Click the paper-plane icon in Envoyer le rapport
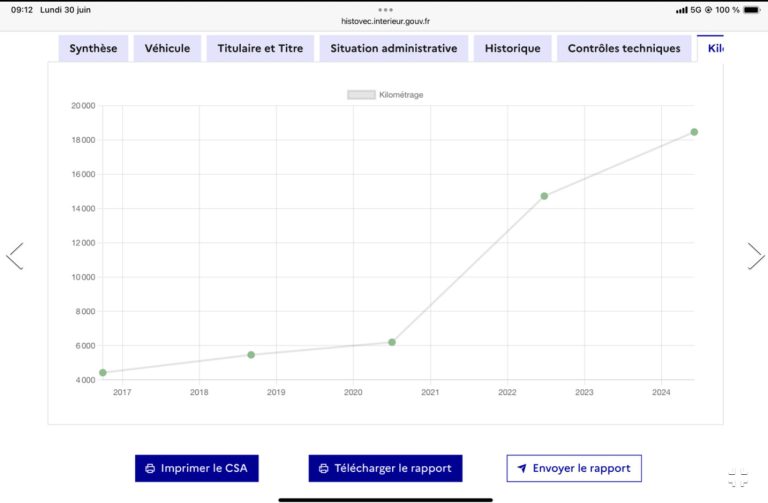 click(x=521, y=468)
